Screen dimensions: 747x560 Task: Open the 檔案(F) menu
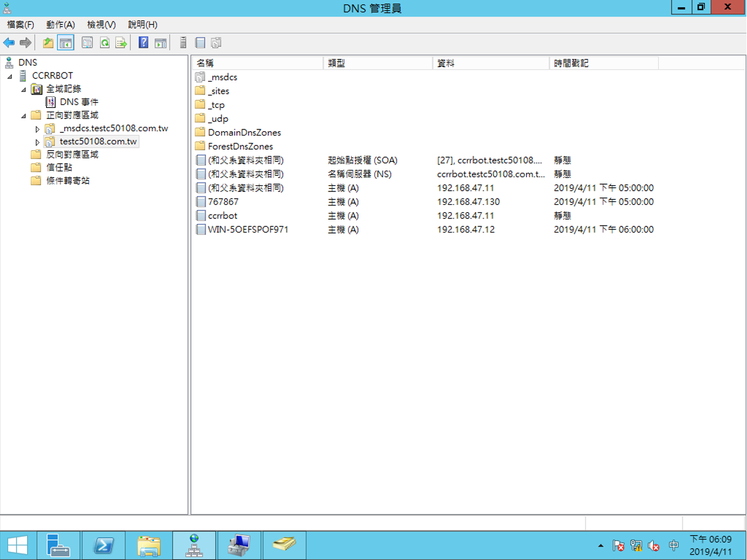coord(21,25)
